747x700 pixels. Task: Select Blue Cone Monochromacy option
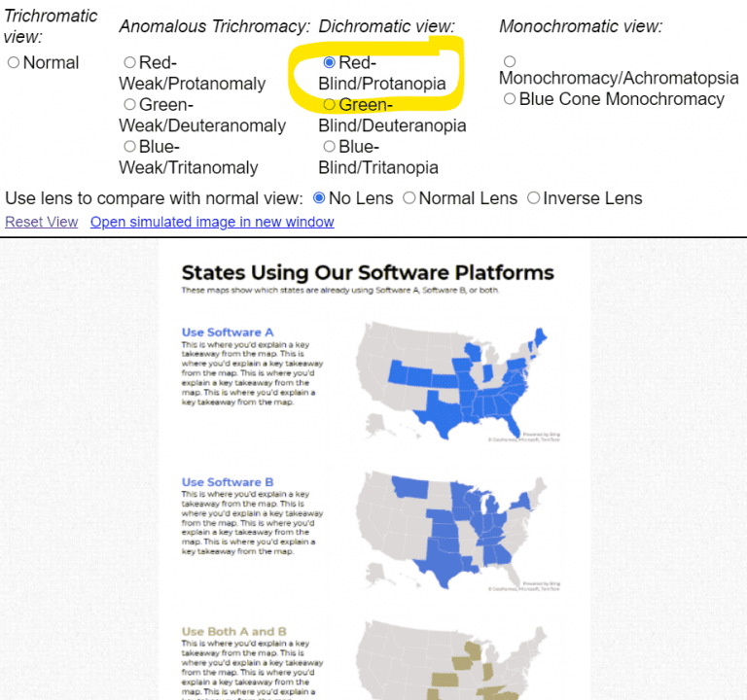point(510,98)
